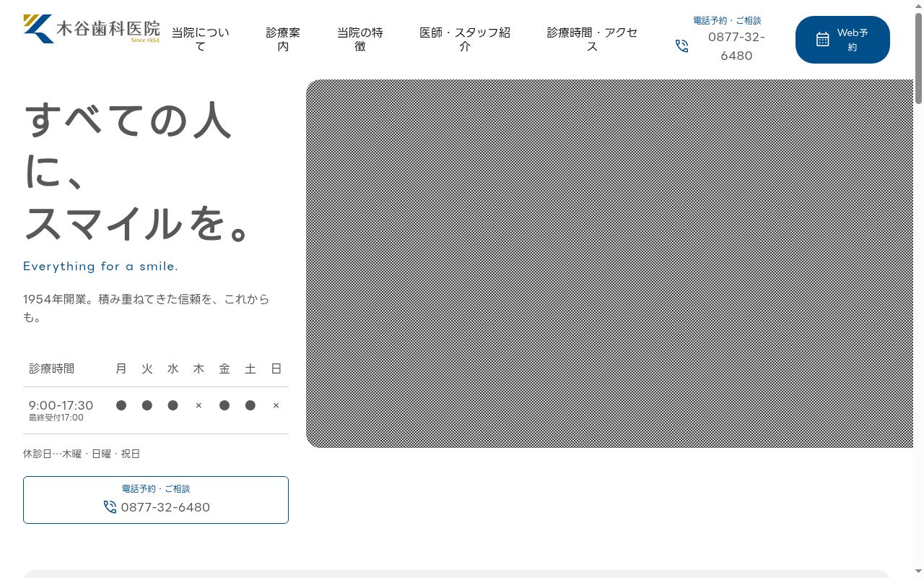Click the 電話予約・ご相談 box below the schedule
924x578 pixels.
156,500
